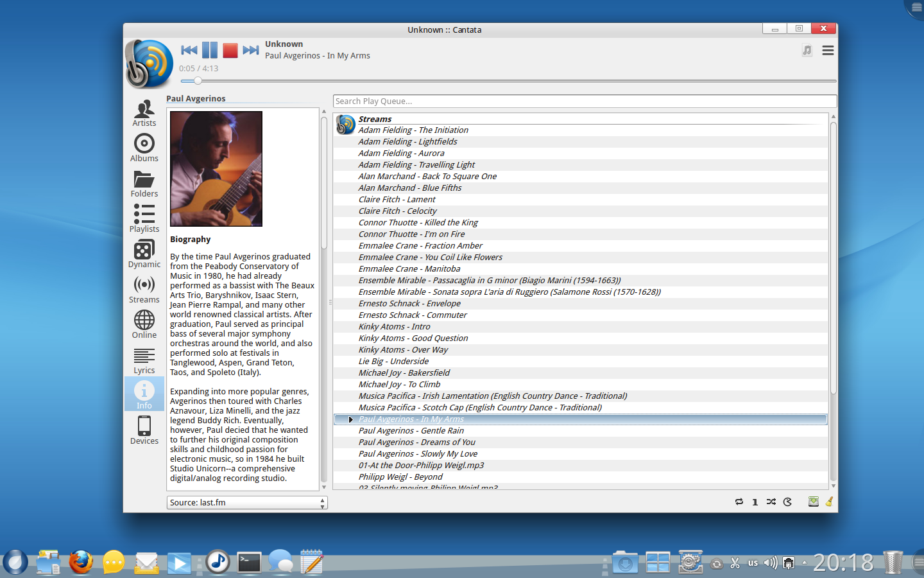Open the clipboard scissors tray icon
Viewport: 924px width, 578px height.
(x=735, y=563)
